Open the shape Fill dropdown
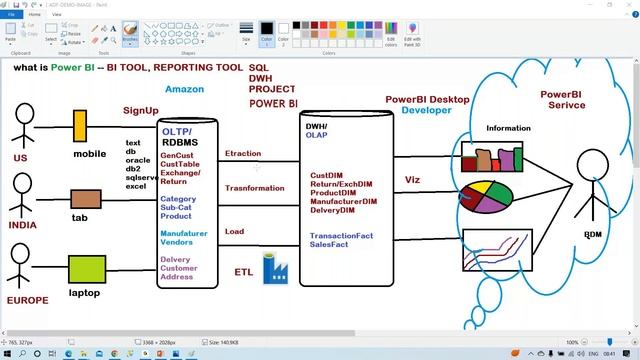This screenshot has height=360, width=640. click(216, 34)
